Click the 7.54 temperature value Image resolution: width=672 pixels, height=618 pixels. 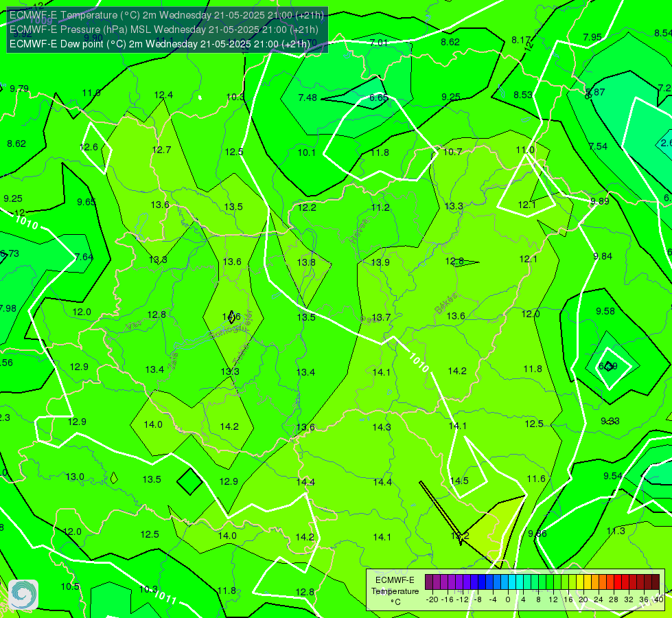[x=599, y=147]
